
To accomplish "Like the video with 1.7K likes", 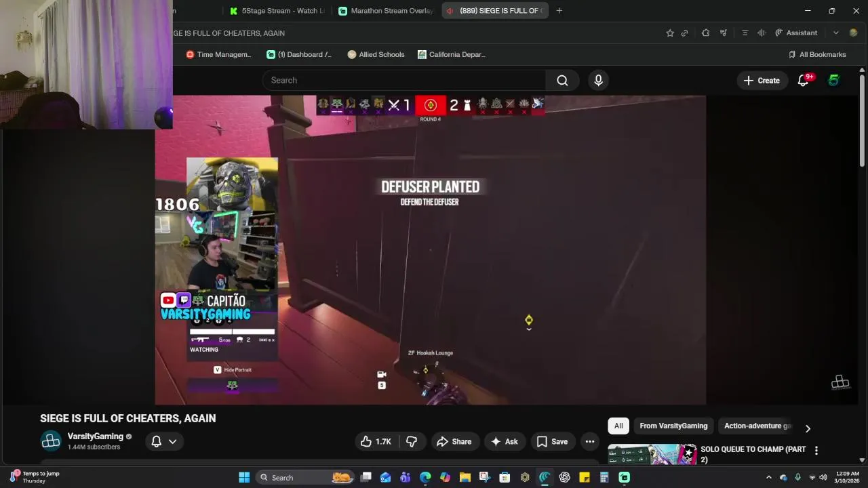I will coord(376,441).
